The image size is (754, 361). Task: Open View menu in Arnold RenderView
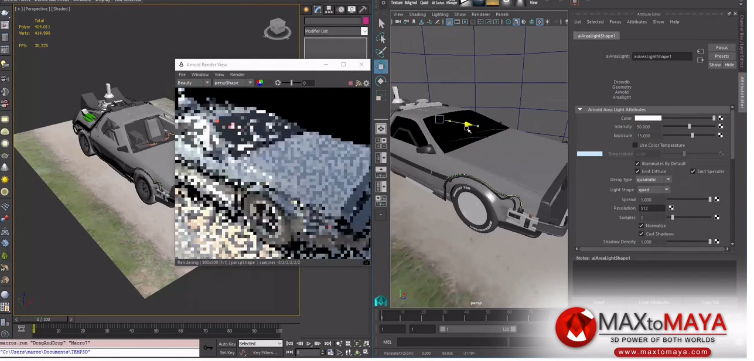click(219, 75)
